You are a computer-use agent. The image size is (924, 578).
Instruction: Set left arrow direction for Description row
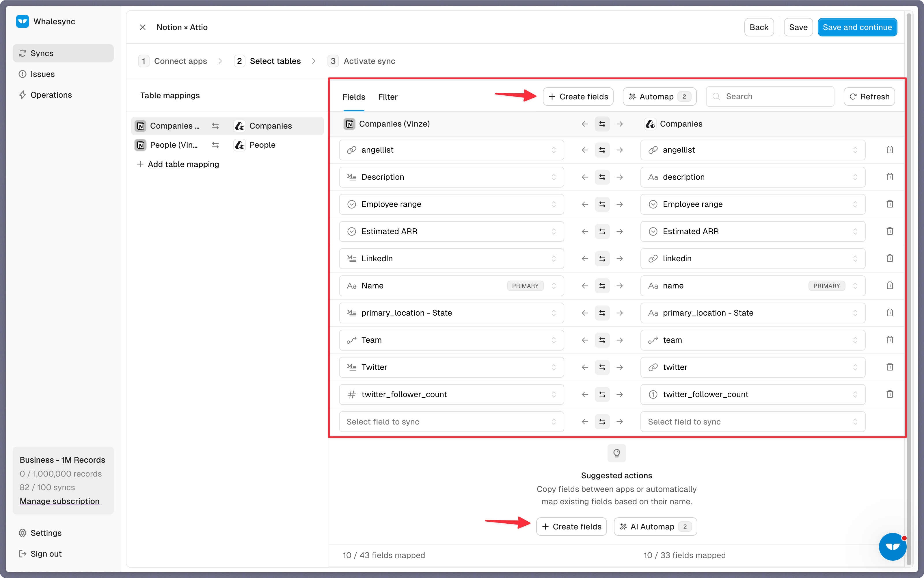click(584, 177)
